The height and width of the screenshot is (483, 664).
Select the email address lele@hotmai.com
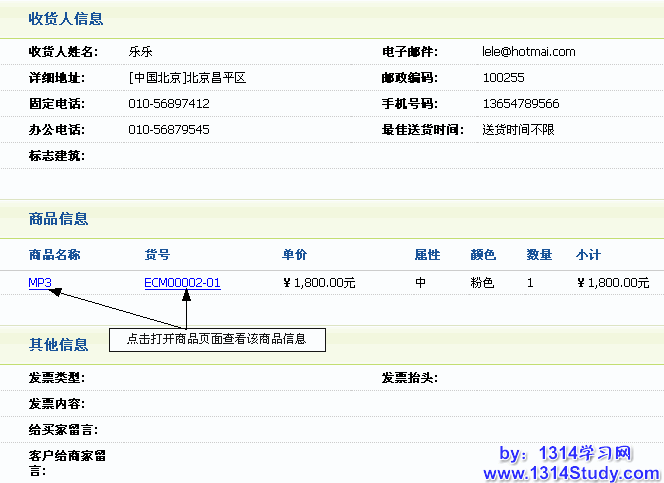pyautogui.click(x=528, y=52)
